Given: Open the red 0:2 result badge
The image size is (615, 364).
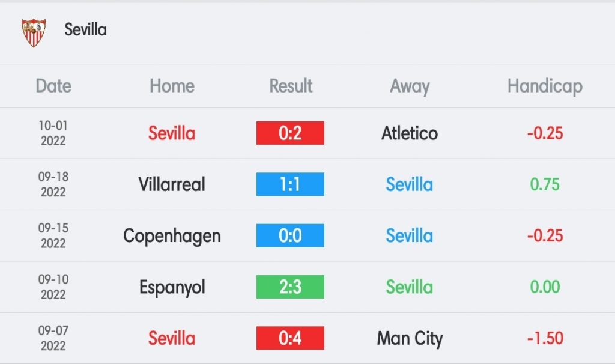Looking at the screenshot, I should (x=290, y=133).
